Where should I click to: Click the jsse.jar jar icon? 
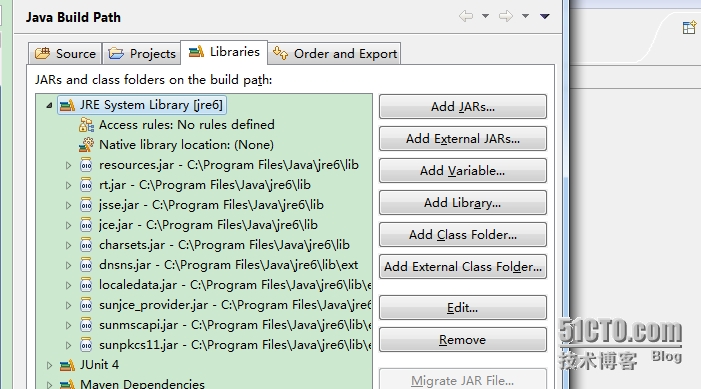(x=86, y=205)
